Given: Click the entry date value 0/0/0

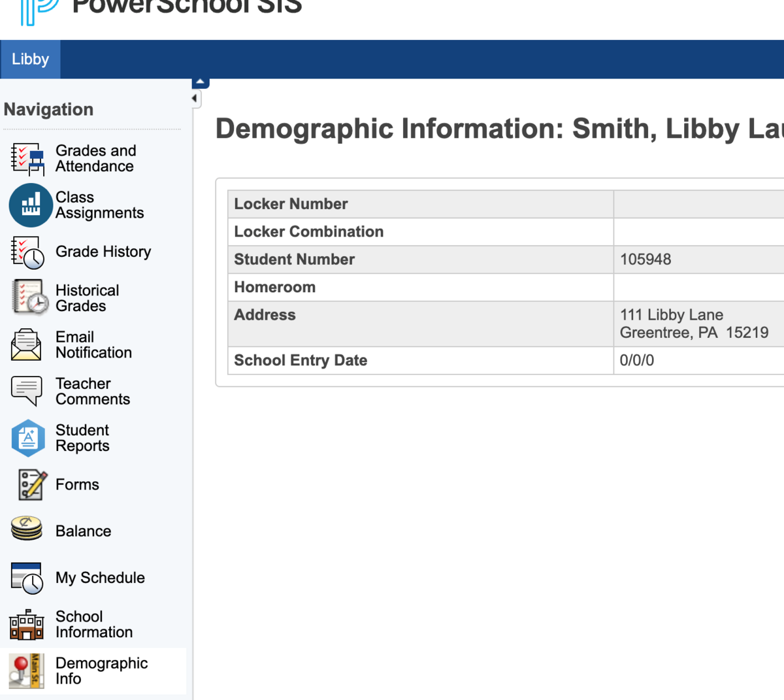Looking at the screenshot, I should (x=637, y=360).
